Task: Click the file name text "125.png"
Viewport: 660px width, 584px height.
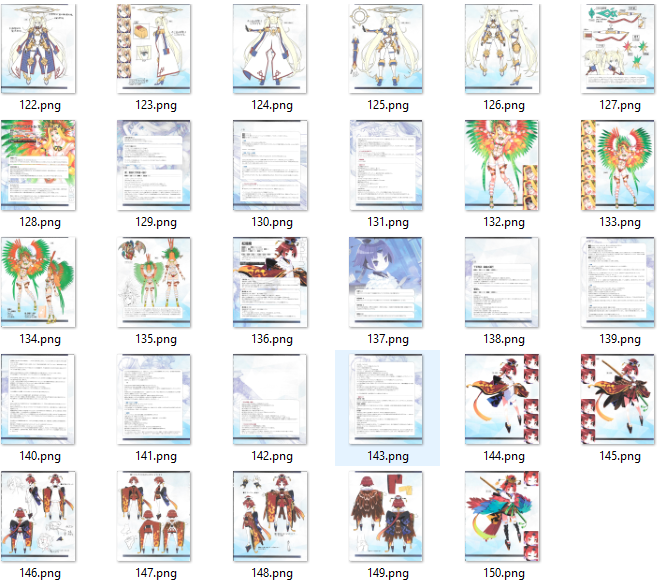Action: 388,105
